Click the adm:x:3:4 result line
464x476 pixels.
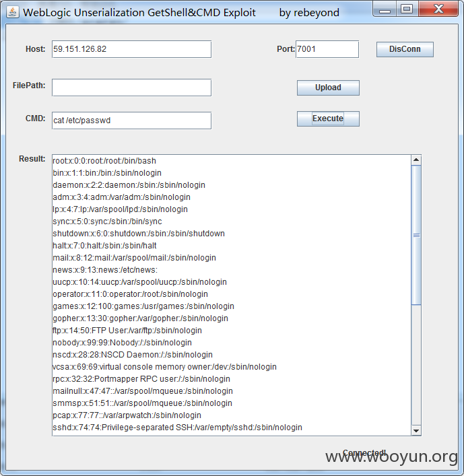tap(121, 197)
